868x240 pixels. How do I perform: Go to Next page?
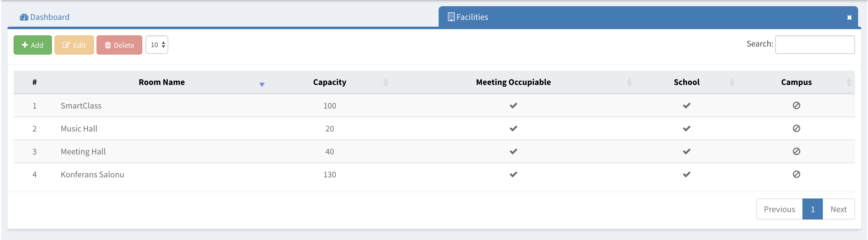coord(838,209)
